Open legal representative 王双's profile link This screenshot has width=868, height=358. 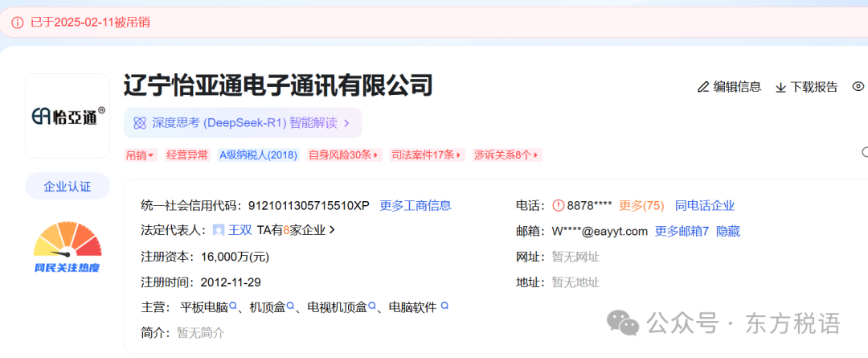pyautogui.click(x=240, y=230)
